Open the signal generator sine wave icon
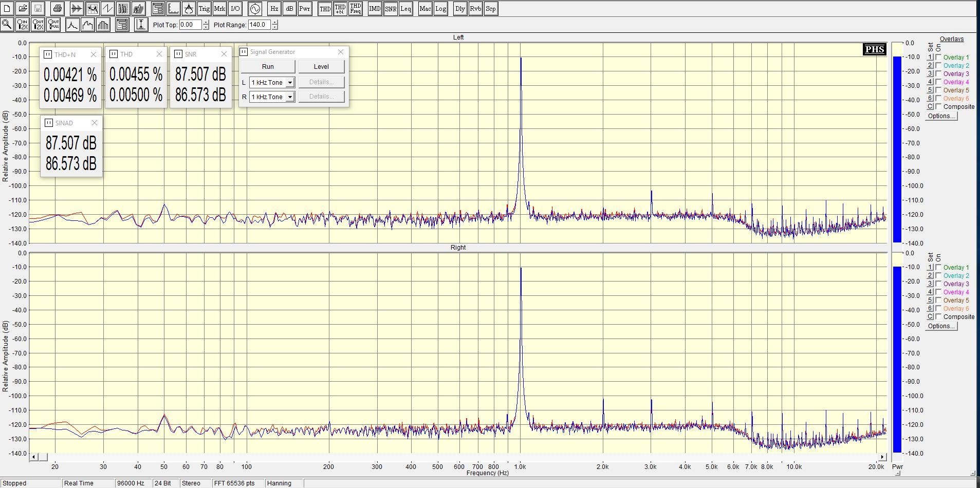 click(255, 9)
